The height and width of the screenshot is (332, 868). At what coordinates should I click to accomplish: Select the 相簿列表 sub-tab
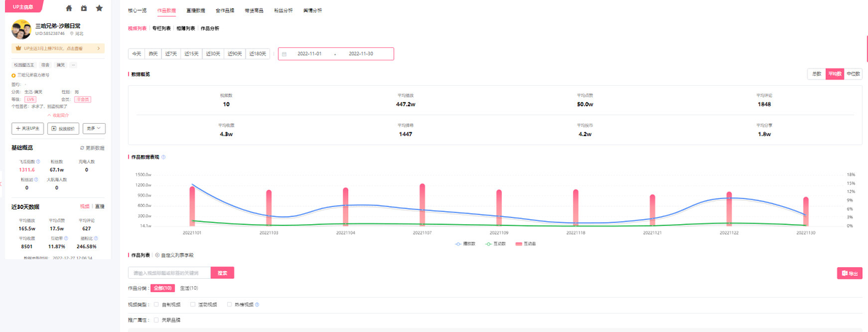pos(186,28)
